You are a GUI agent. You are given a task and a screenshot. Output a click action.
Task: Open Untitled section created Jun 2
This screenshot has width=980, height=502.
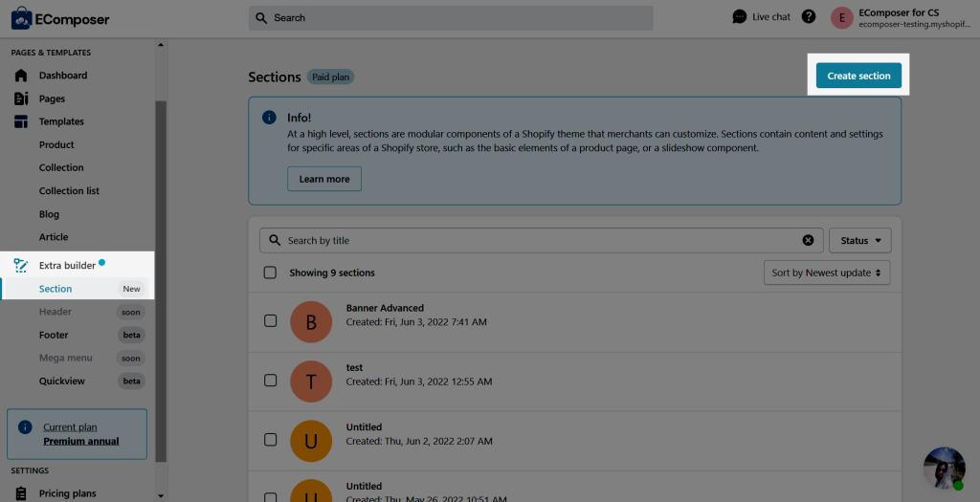coord(364,427)
